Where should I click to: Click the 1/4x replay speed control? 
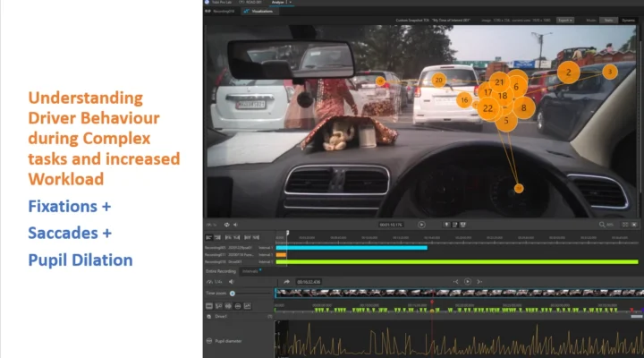215,282
